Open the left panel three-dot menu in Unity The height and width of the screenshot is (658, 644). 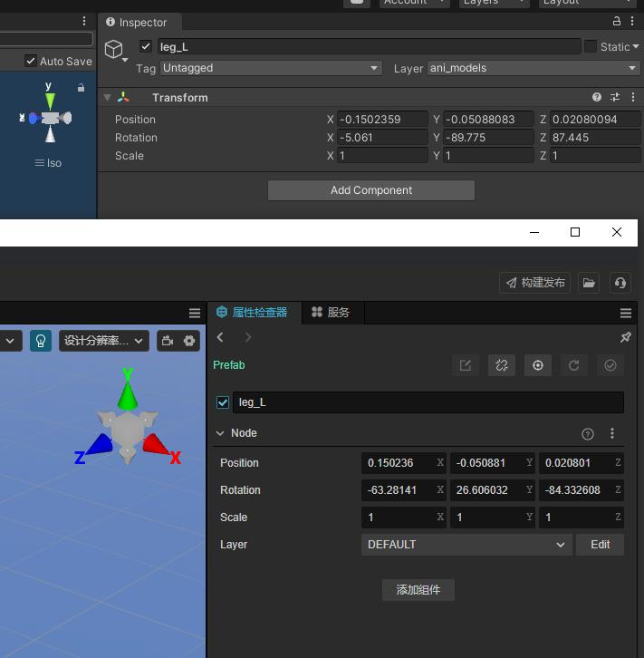point(84,21)
